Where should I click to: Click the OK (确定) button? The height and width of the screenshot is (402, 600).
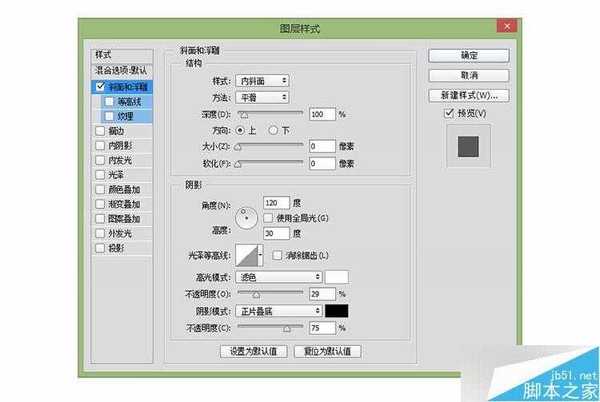click(468, 56)
